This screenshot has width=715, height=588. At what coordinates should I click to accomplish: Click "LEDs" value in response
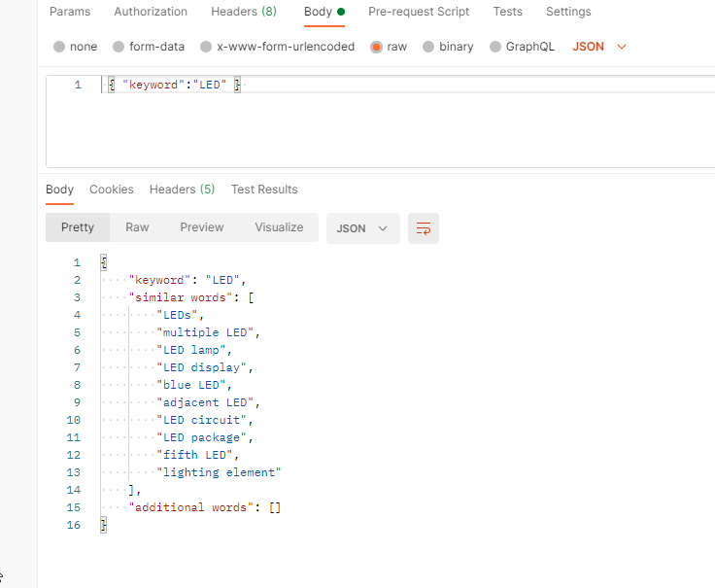click(177, 315)
